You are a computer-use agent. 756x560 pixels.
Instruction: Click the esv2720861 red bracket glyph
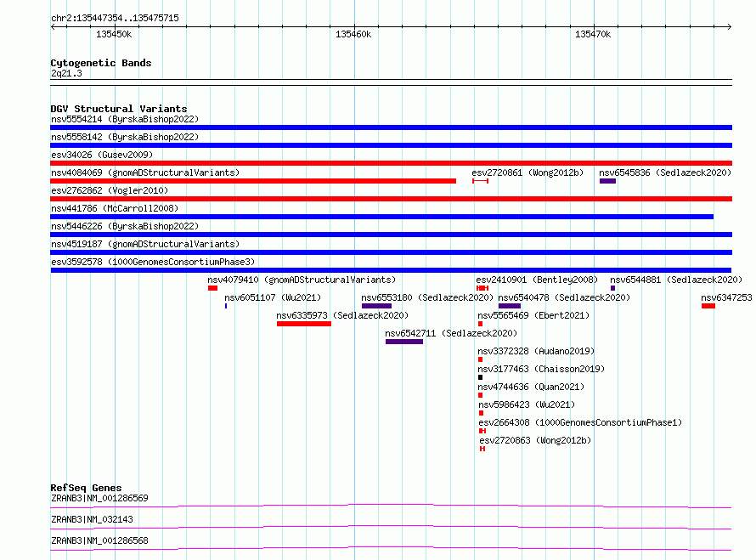480,181
